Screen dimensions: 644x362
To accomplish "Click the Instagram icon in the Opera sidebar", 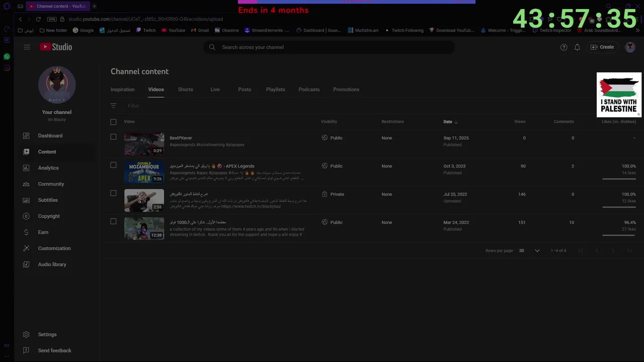I will (x=7, y=67).
